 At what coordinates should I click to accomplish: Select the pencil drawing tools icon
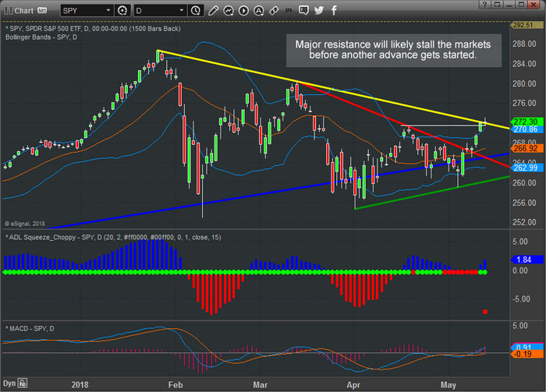tap(213, 11)
